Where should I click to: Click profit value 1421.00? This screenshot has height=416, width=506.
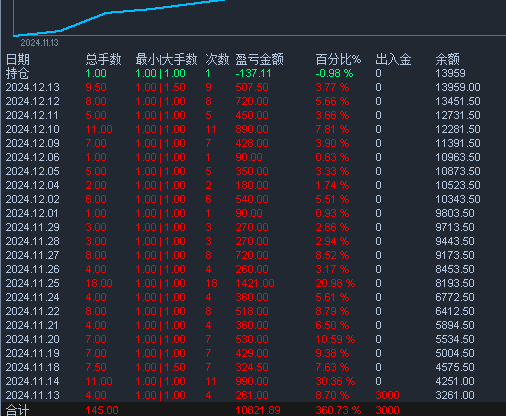(x=255, y=283)
